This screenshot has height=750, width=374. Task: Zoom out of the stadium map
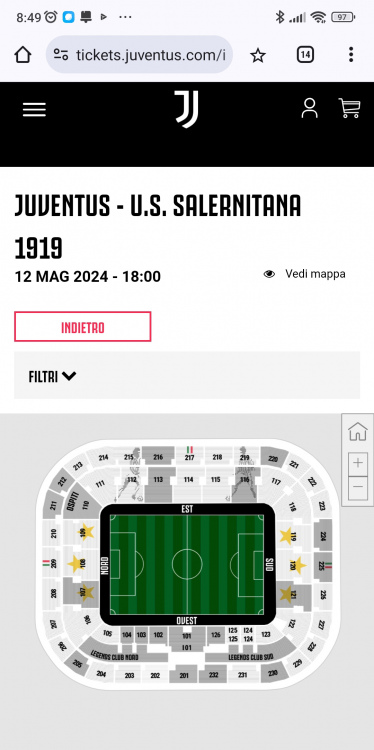(358, 488)
